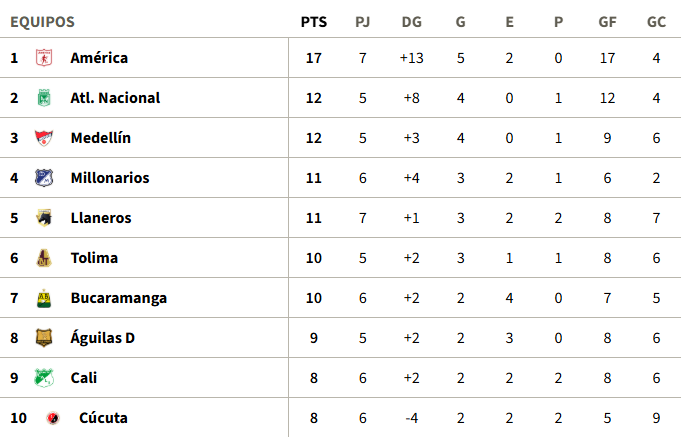Screen dimensions: 683x437
Task: Open the Millonarios team name link
Action: pos(110,178)
